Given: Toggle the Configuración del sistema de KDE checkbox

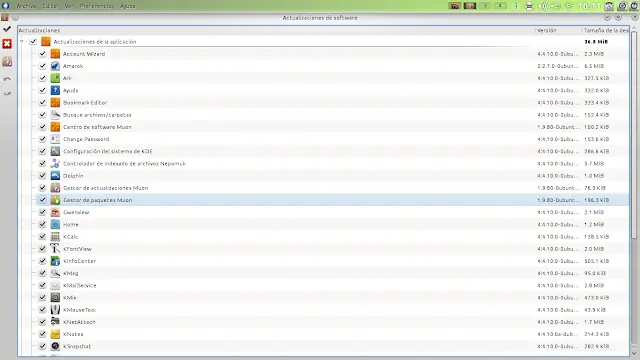Looking at the screenshot, I should coord(42,151).
